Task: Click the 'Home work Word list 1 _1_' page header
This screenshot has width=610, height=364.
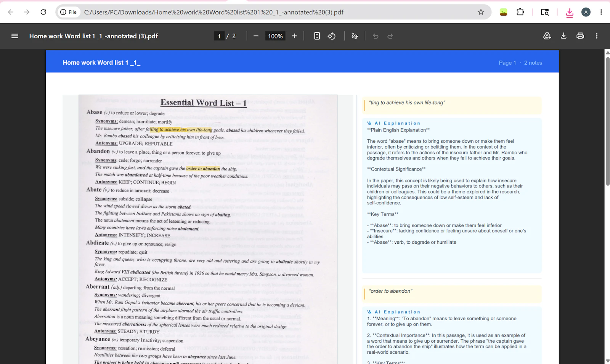Action: (x=101, y=62)
